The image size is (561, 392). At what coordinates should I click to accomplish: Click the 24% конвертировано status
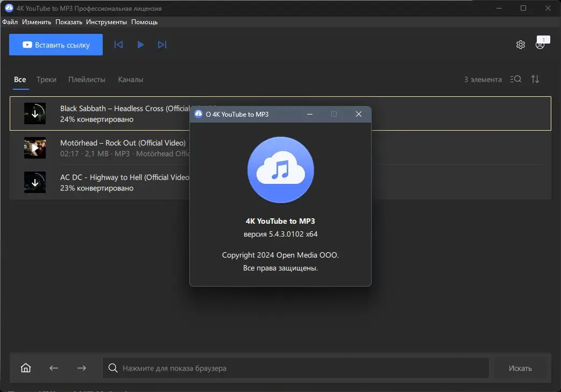97,119
